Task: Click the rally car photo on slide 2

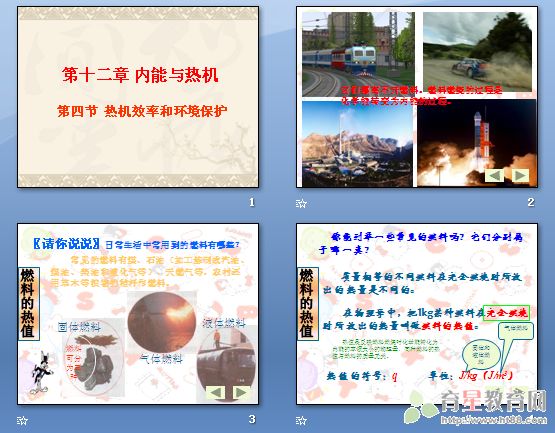Action: point(477,52)
